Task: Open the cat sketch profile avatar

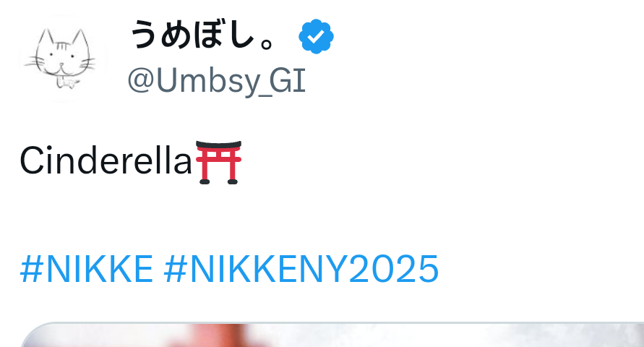Action: pyautogui.click(x=63, y=58)
